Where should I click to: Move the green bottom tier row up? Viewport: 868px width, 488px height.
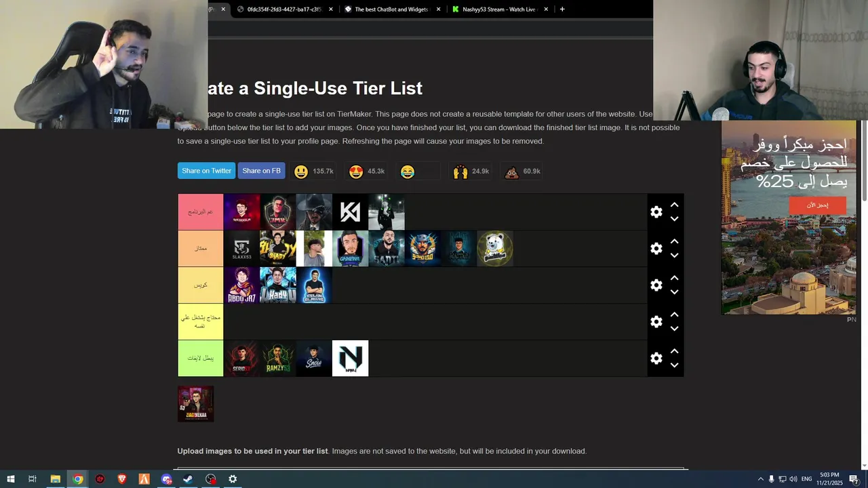pyautogui.click(x=674, y=351)
